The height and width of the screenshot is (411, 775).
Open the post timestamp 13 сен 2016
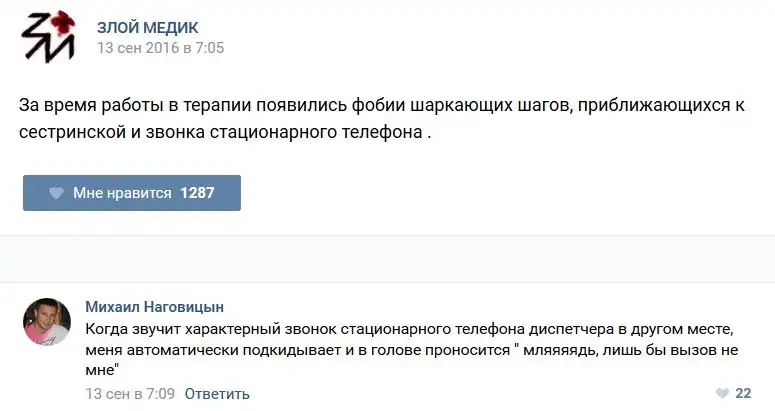(160, 47)
